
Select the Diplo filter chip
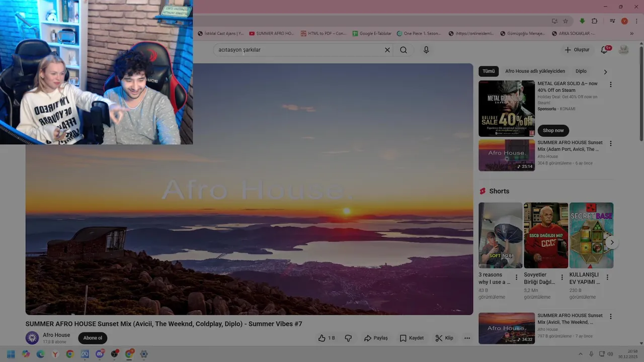[581, 71]
